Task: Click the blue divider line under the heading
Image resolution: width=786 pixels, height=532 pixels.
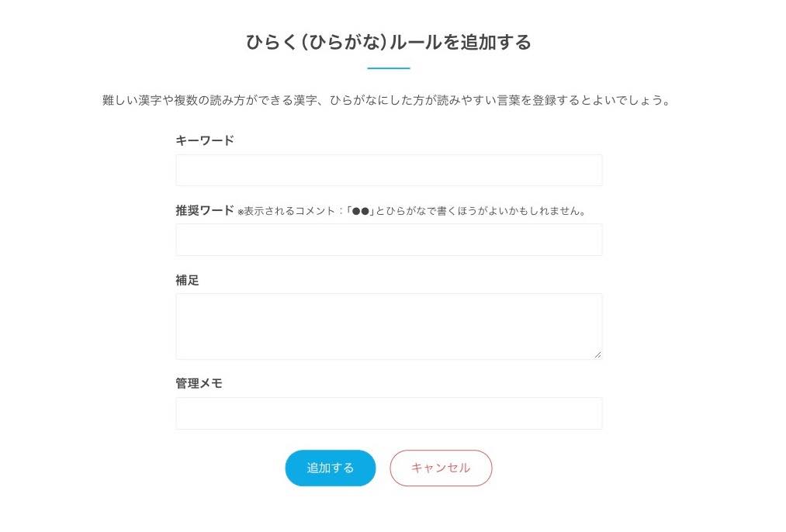Action: [x=389, y=68]
